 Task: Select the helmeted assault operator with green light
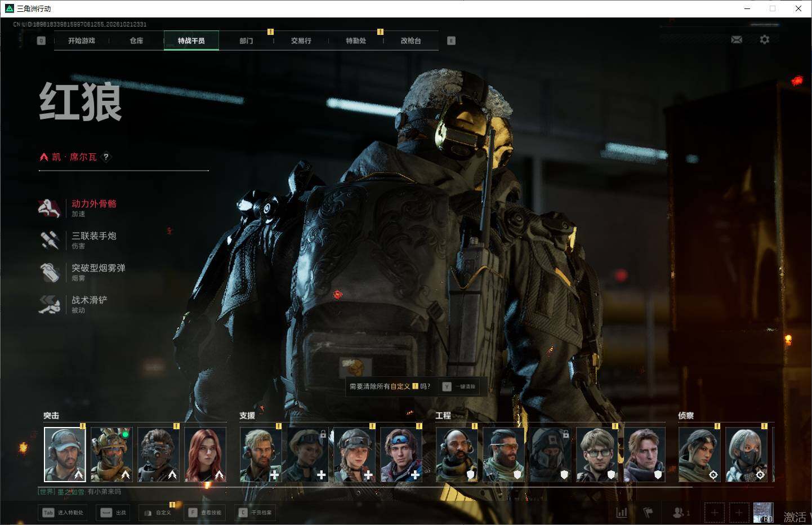111,455
